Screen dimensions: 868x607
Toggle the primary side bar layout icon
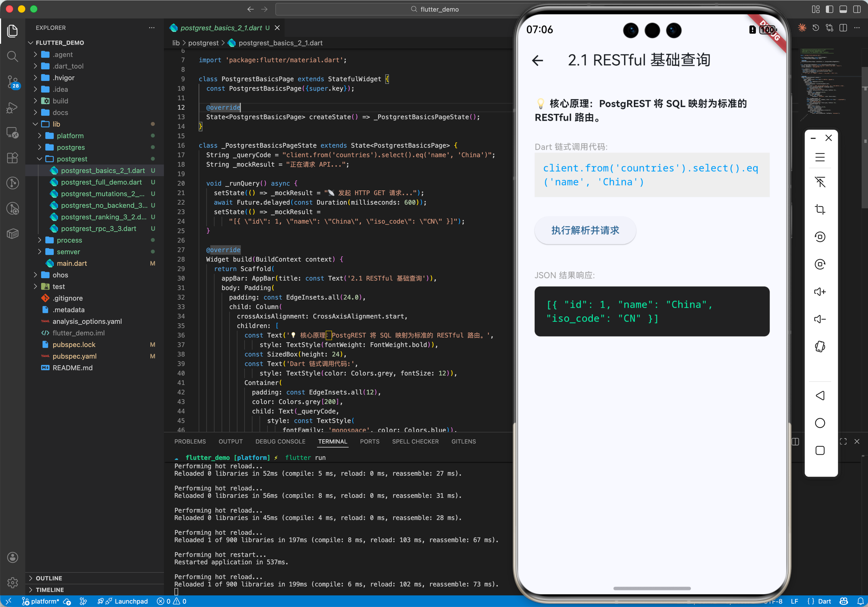[830, 9]
